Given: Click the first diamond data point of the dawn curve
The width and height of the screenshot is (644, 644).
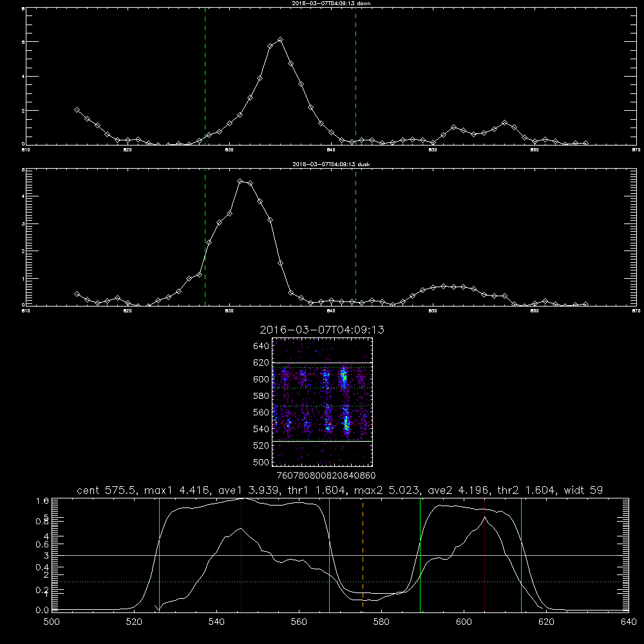Looking at the screenshot, I should point(77,109).
